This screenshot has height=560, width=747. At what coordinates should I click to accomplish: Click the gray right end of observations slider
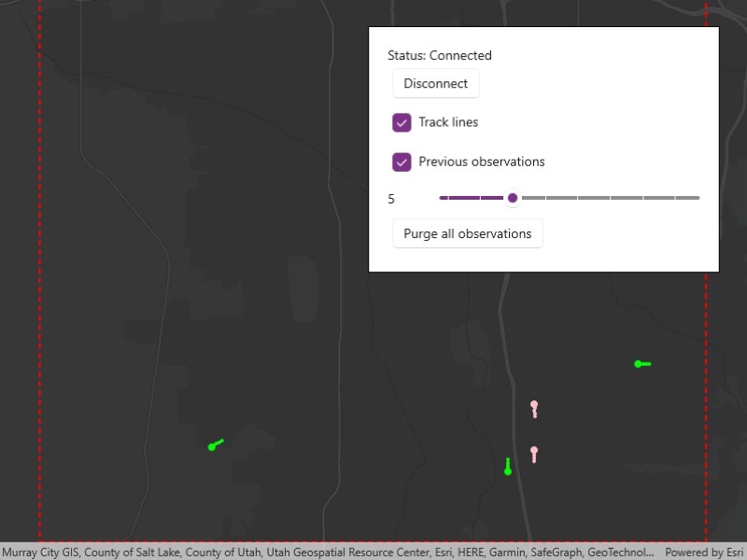[x=687, y=198]
